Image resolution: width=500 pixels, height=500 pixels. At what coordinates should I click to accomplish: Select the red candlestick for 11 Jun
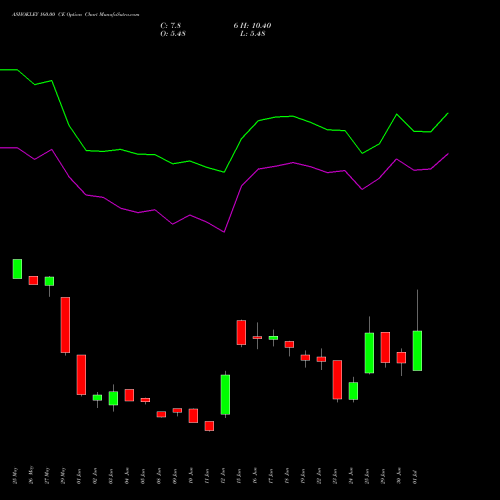(209, 426)
